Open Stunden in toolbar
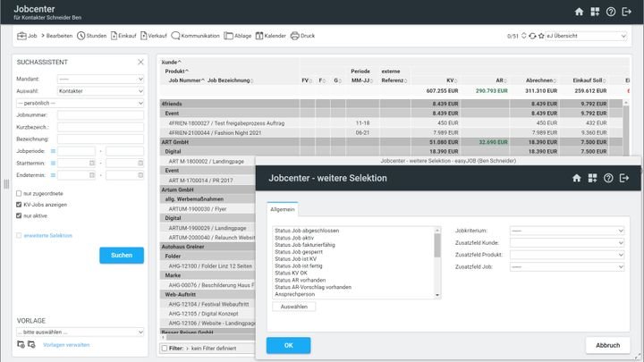 click(x=91, y=36)
